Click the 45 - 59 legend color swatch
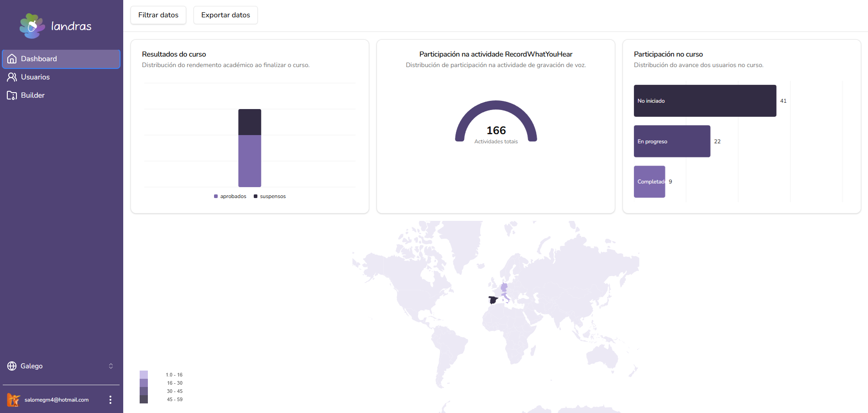This screenshot has height=413, width=868. pos(144,399)
